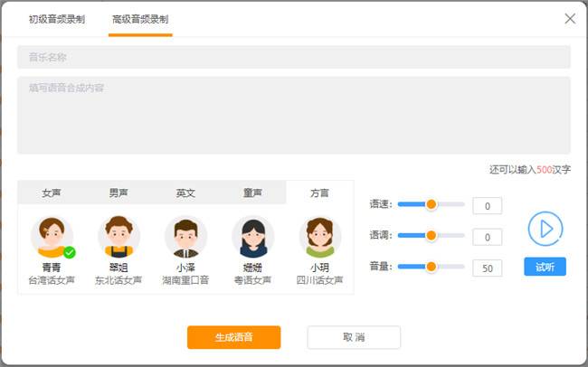
Task: Focus the 音乐名称 name input field
Action: pyautogui.click(x=293, y=57)
